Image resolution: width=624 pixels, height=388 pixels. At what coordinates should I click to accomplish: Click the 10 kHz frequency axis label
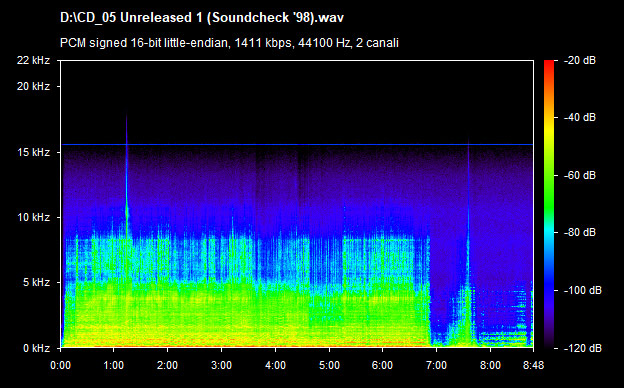tap(33, 217)
